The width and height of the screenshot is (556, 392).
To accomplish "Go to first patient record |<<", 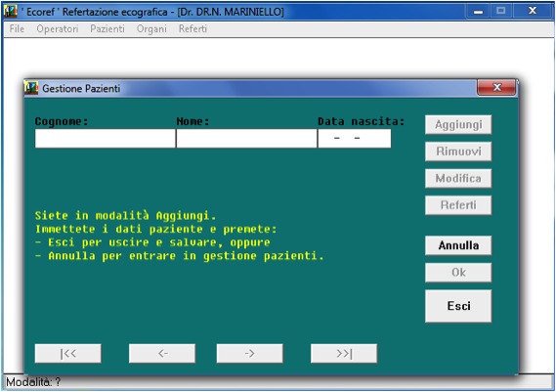I will pyautogui.click(x=67, y=353).
